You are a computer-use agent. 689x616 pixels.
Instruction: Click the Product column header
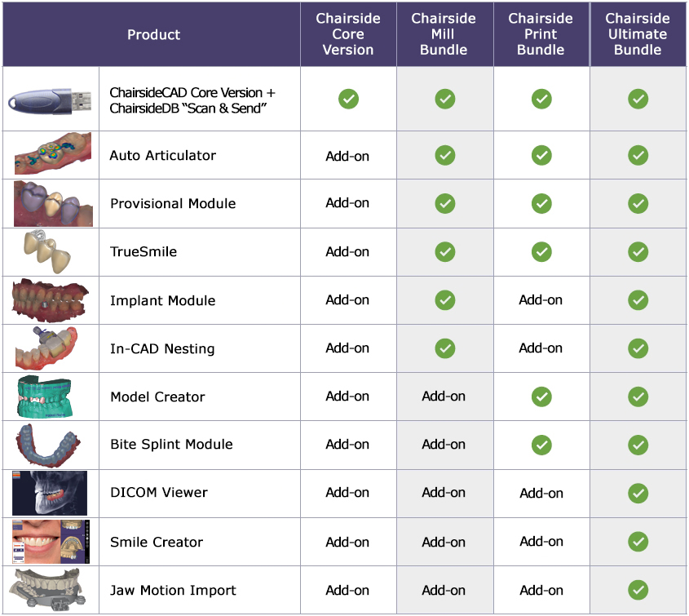[152, 34]
